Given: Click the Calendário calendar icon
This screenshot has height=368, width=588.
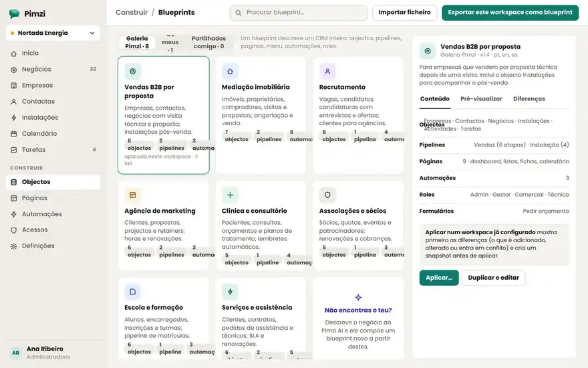Looking at the screenshot, I should pyautogui.click(x=14, y=134).
